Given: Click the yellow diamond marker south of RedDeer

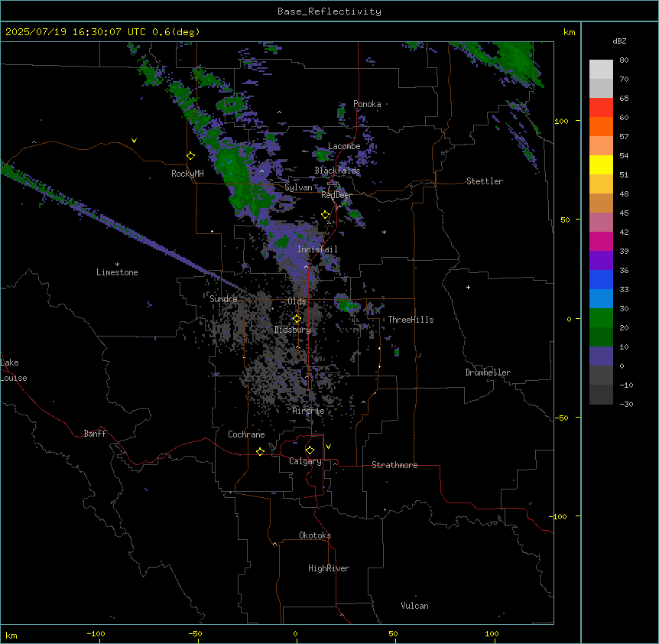Looking at the screenshot, I should (326, 215).
